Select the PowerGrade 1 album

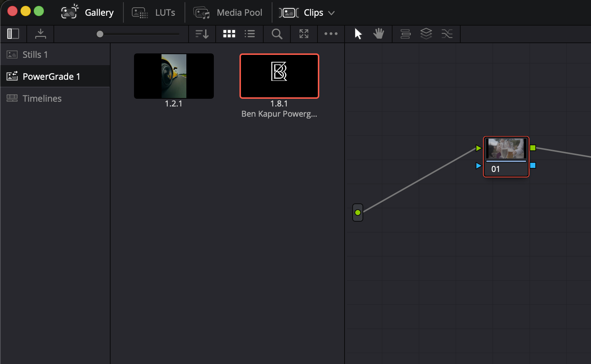[x=55, y=76]
